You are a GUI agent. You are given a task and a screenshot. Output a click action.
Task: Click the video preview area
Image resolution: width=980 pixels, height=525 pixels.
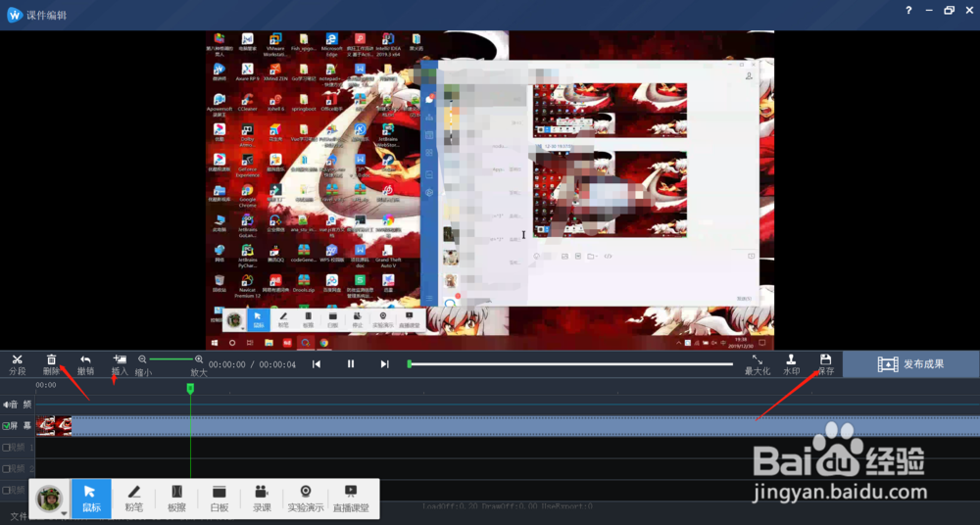(490, 190)
